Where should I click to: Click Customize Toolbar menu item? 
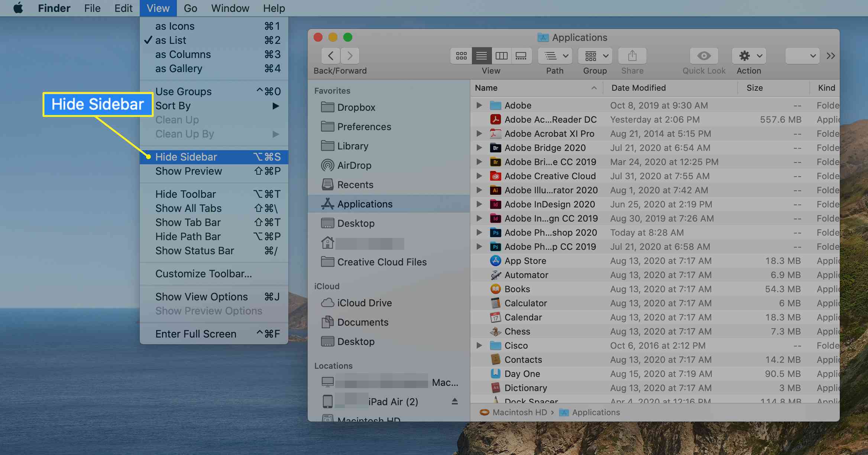(x=214, y=274)
